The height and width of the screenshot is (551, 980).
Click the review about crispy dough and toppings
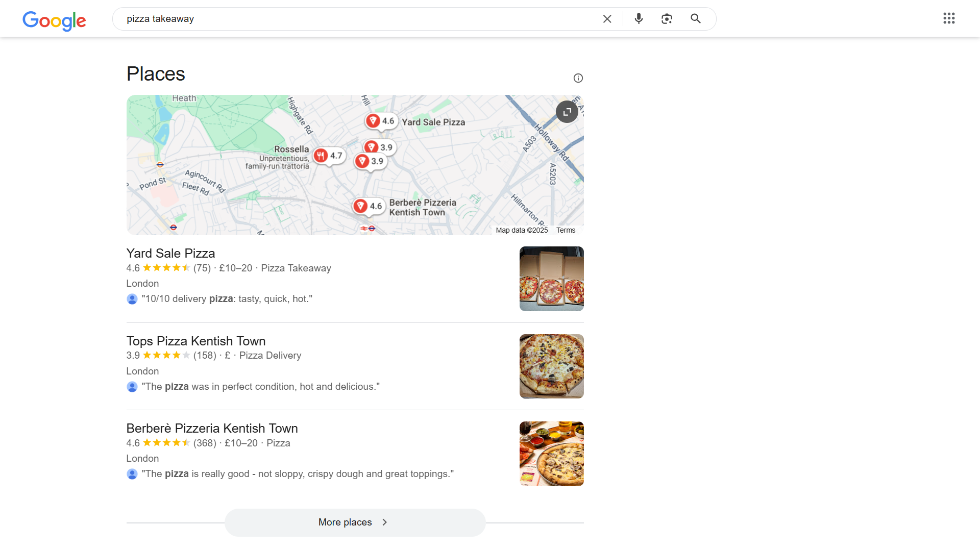298,474
